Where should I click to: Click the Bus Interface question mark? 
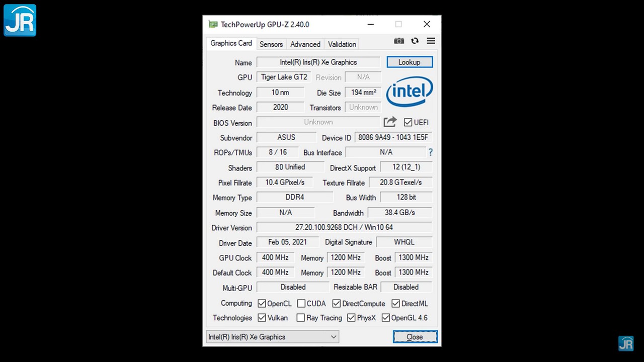coord(430,152)
